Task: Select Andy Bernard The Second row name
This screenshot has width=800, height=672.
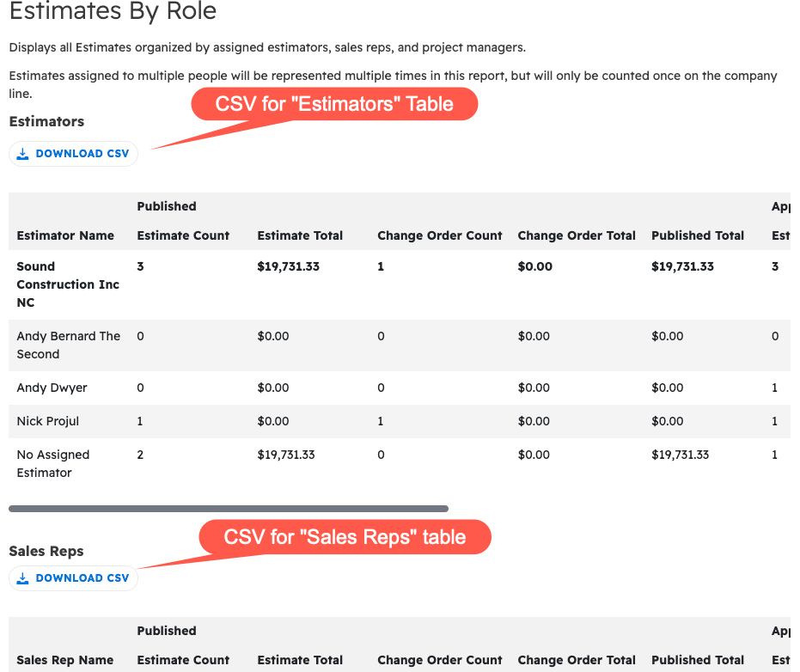Action: [69, 345]
